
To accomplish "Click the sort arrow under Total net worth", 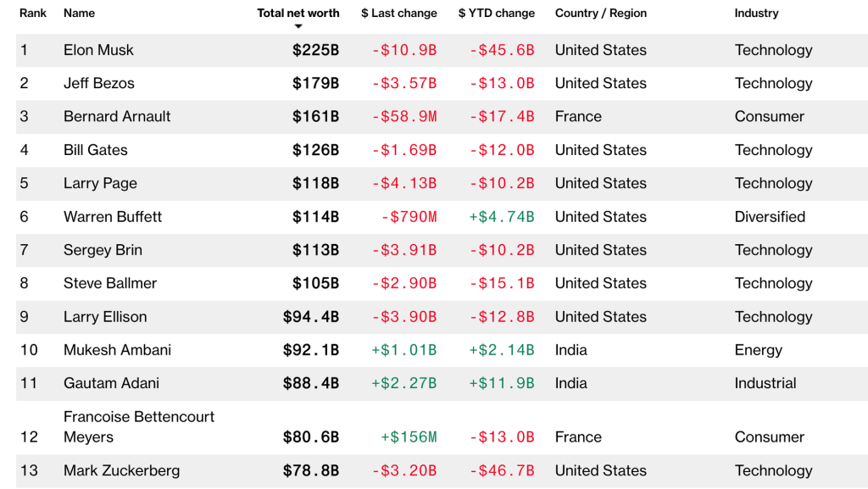I will 298,26.
